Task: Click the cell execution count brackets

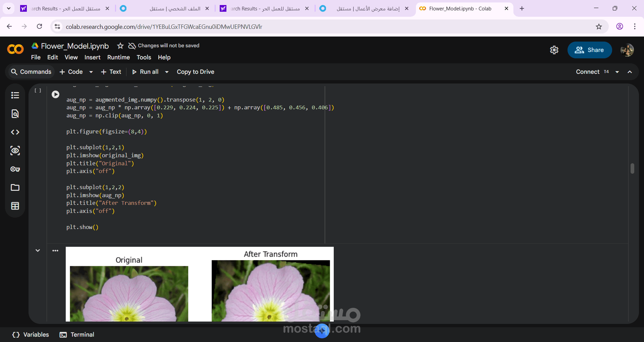Action: (x=38, y=91)
